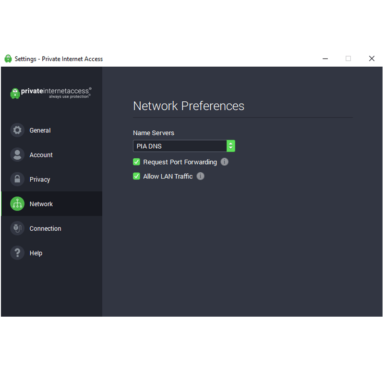Click the Privacy padlock icon
The height and width of the screenshot is (368, 384).
coord(17,179)
